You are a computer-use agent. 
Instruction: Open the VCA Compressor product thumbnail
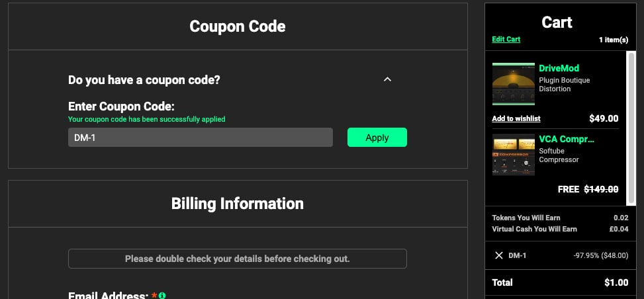click(514, 154)
